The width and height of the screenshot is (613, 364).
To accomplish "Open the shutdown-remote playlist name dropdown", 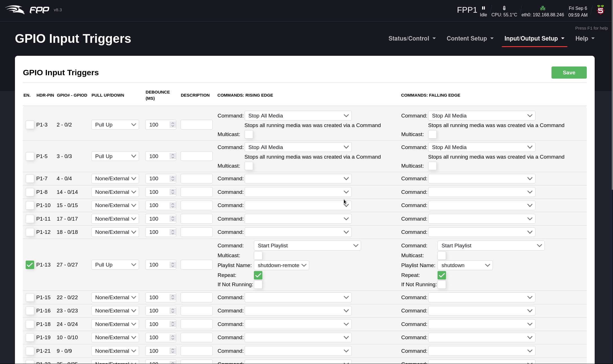I will click(281, 265).
